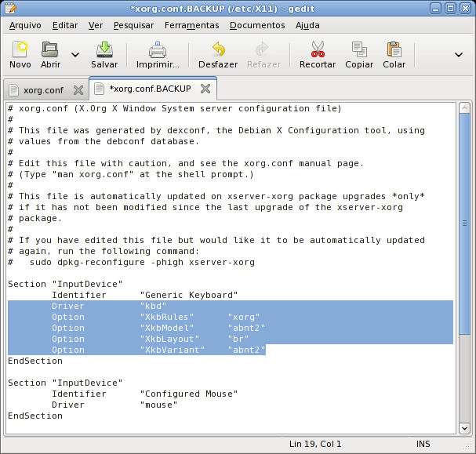Open the Pesquisar menu
Viewport: 476px width, 454px height.
(133, 25)
